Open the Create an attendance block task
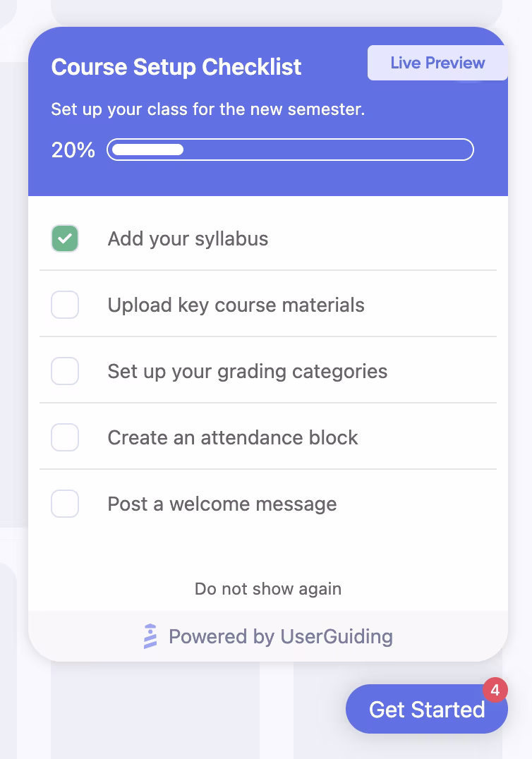532x759 pixels. coord(232,437)
